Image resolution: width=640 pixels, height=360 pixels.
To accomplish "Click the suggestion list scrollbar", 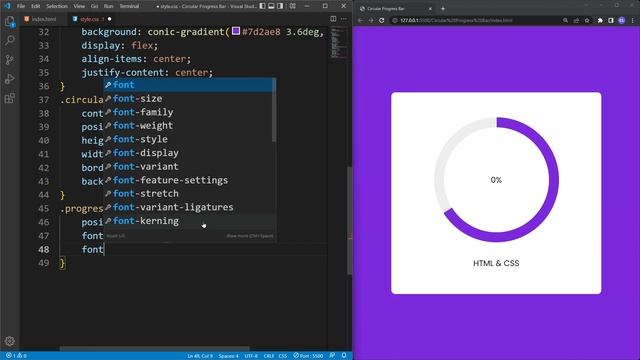I will tap(274, 110).
